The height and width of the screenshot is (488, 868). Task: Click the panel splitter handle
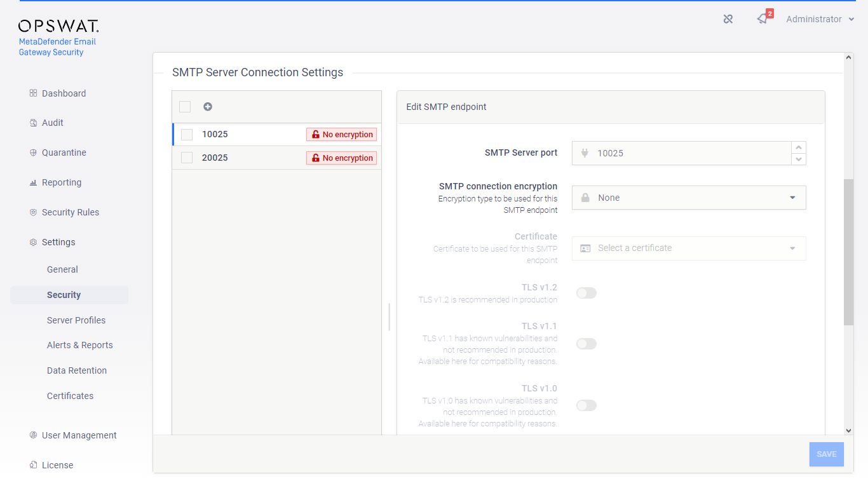[389, 317]
